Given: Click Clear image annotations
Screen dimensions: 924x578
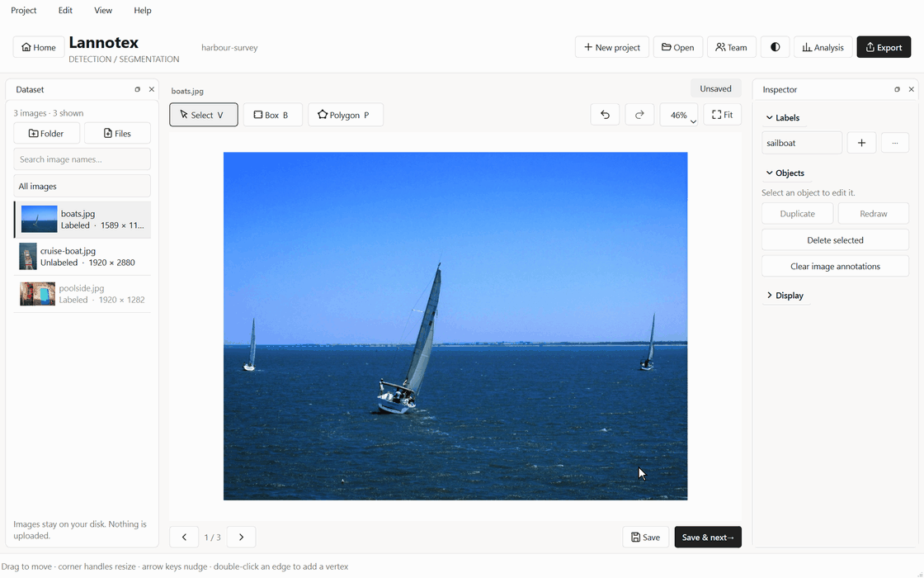Looking at the screenshot, I should point(835,266).
